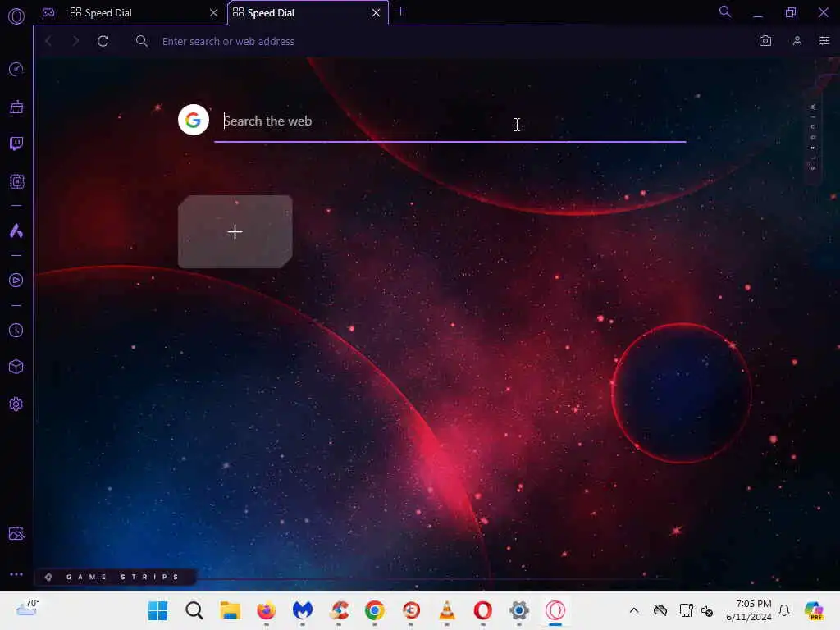The image size is (840, 630).
Task: Expand the vertical Widgets panel
Action: pyautogui.click(x=813, y=137)
